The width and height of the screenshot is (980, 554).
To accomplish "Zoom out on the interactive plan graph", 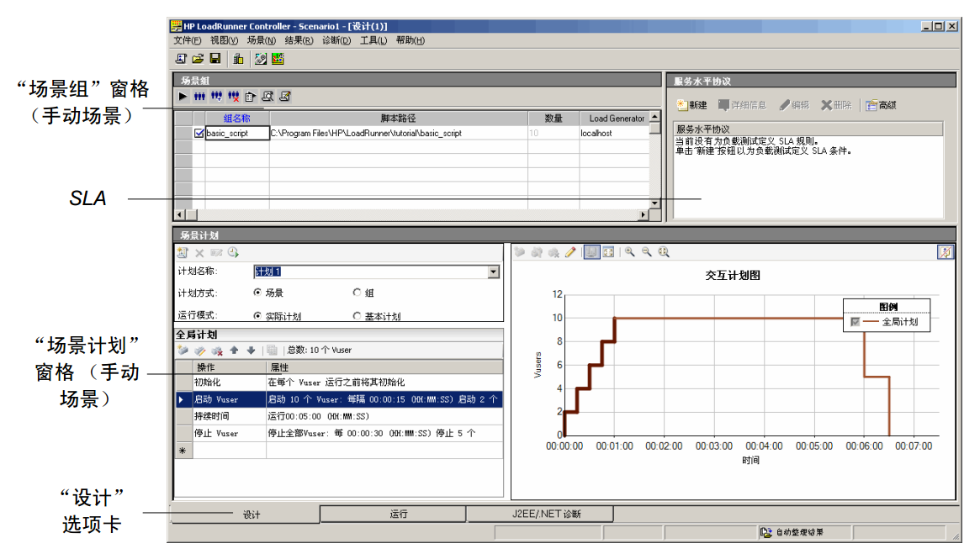I will tap(646, 251).
